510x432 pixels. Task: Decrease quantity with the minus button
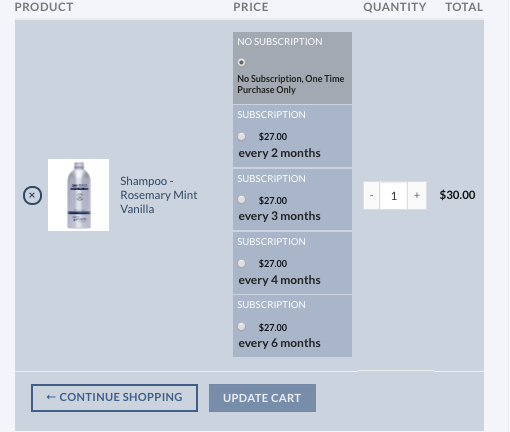coord(371,196)
